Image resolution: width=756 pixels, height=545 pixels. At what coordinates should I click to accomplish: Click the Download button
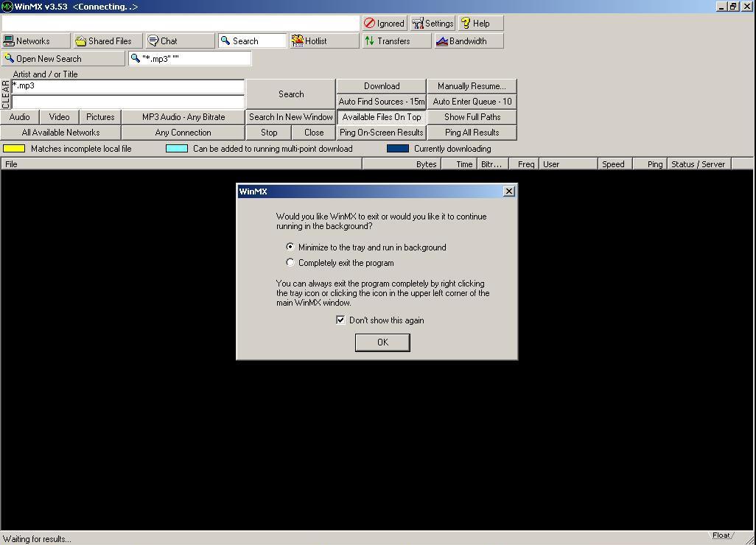pyautogui.click(x=382, y=86)
